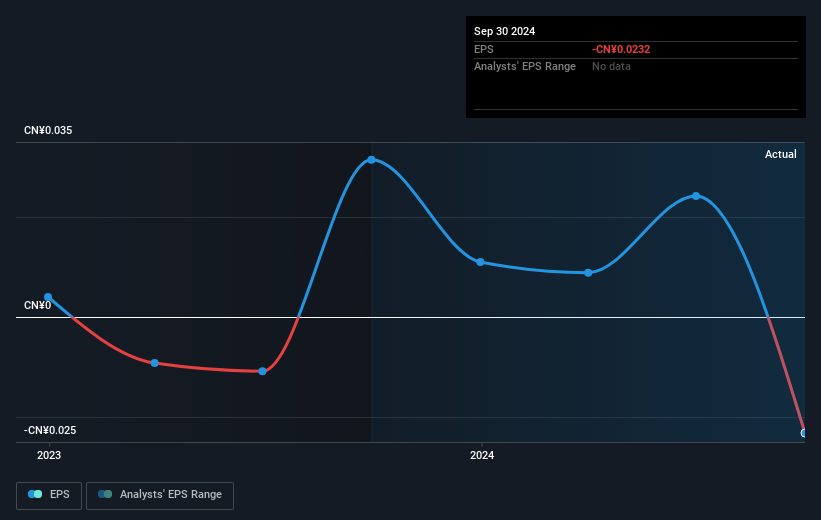Image resolution: width=821 pixels, height=520 pixels.
Task: Click the Sep 30 2024 tooltip date
Action: (505, 31)
